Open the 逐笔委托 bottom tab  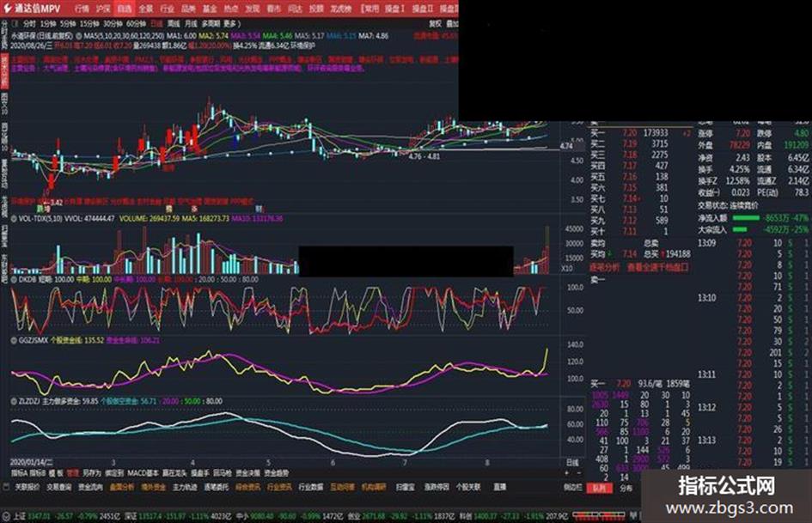point(217,487)
